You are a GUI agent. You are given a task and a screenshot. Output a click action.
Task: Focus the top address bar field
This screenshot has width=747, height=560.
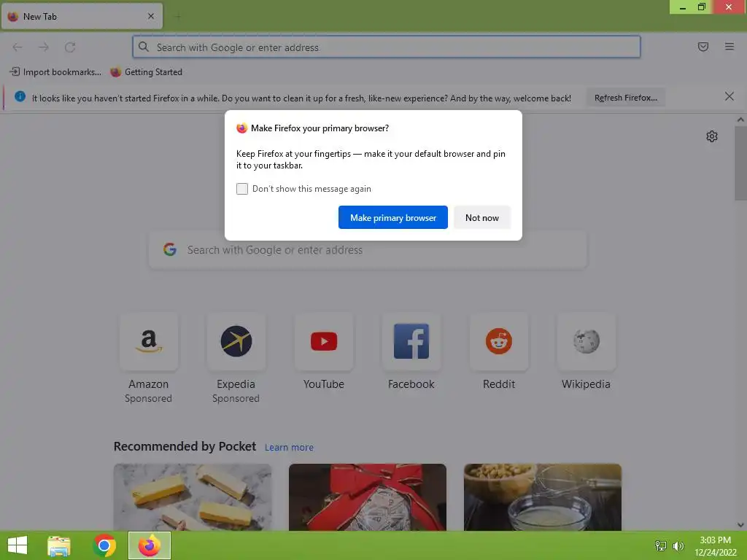point(387,47)
